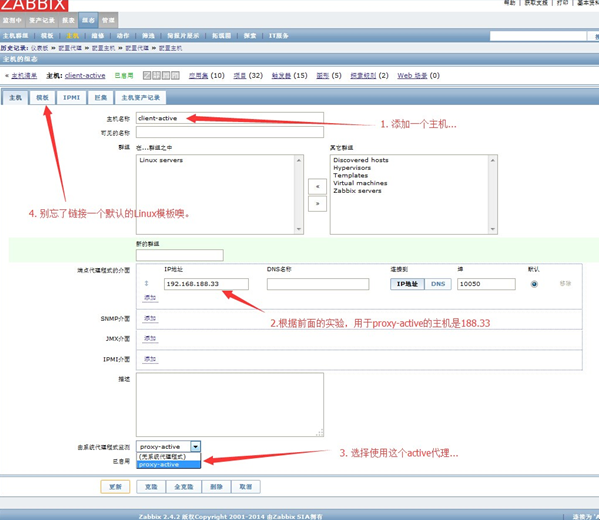
Task: Open the applications (10) link
Action: pyautogui.click(x=198, y=75)
